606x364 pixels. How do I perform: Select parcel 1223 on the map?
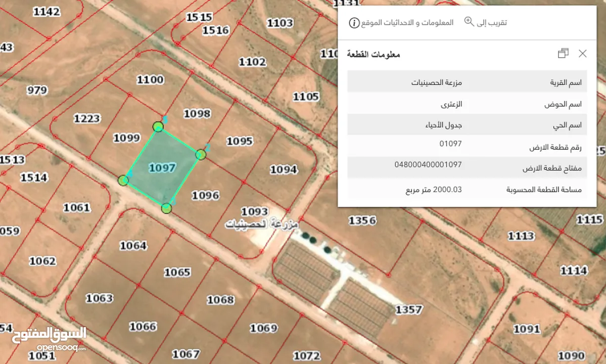(x=87, y=119)
